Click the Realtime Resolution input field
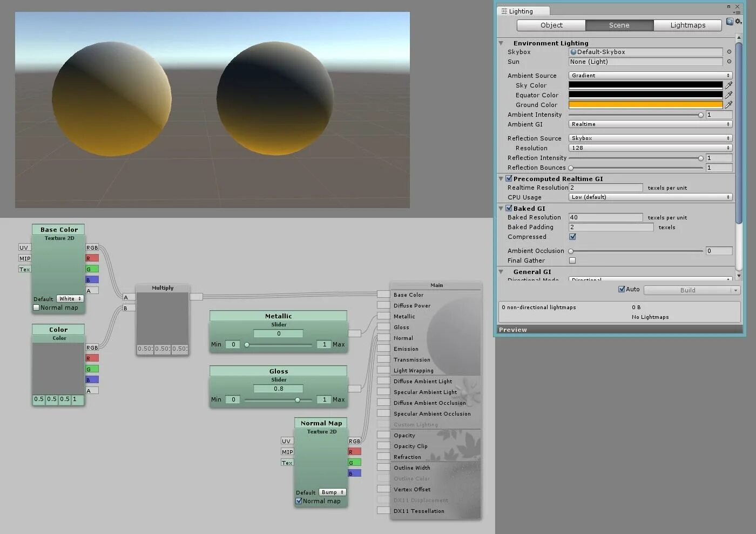The height and width of the screenshot is (534, 756). tap(606, 188)
